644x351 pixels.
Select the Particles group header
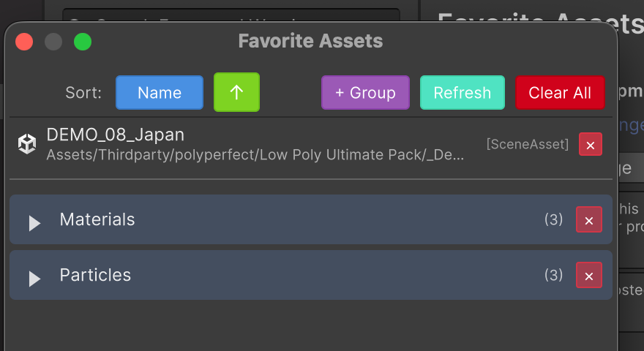pos(311,275)
